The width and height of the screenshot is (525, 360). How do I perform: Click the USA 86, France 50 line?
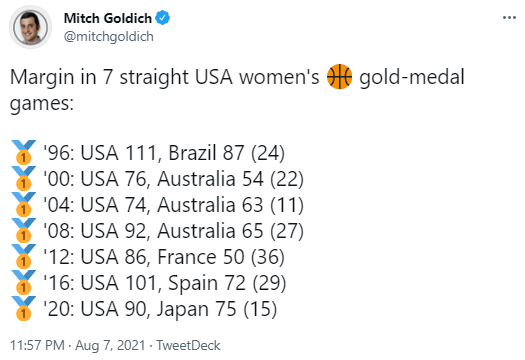pyautogui.click(x=164, y=257)
